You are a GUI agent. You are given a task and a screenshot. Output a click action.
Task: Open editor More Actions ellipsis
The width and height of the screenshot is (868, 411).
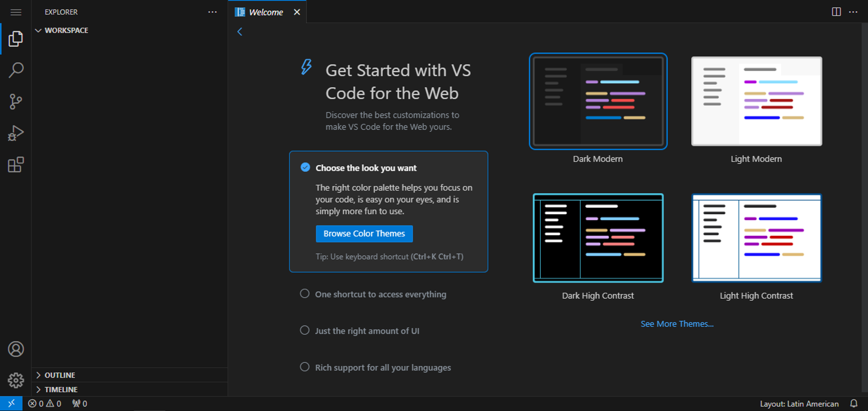point(853,12)
